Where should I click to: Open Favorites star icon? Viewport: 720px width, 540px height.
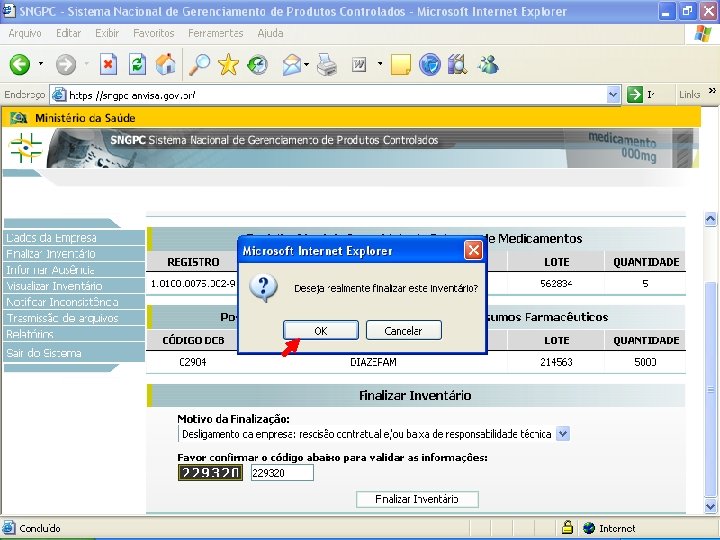coord(228,64)
